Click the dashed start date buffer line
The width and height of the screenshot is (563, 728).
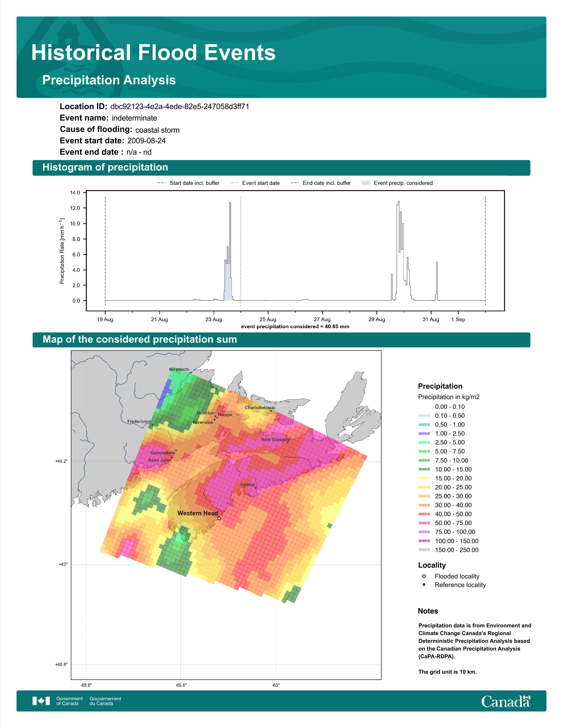click(x=105, y=251)
